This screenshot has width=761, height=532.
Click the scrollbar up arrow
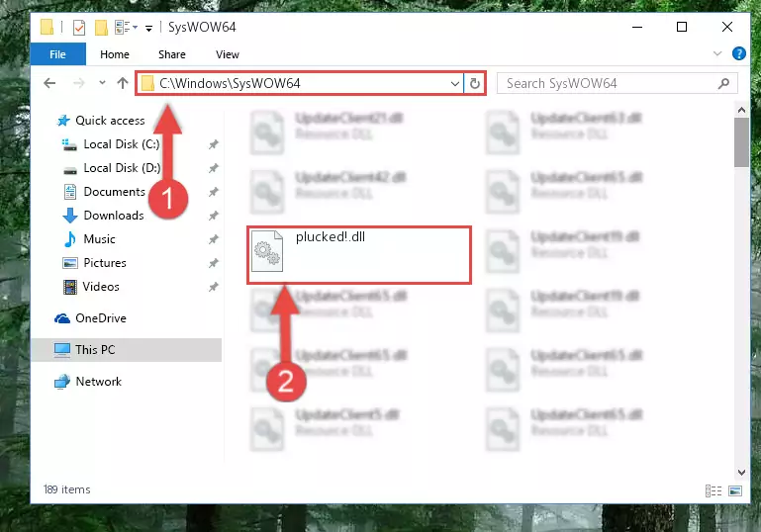coord(741,110)
